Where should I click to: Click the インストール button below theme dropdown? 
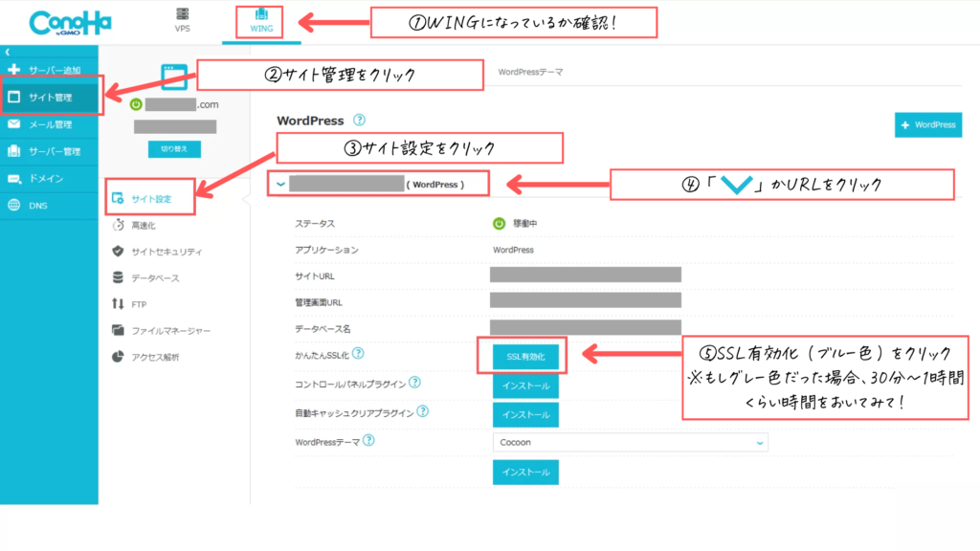(525, 473)
